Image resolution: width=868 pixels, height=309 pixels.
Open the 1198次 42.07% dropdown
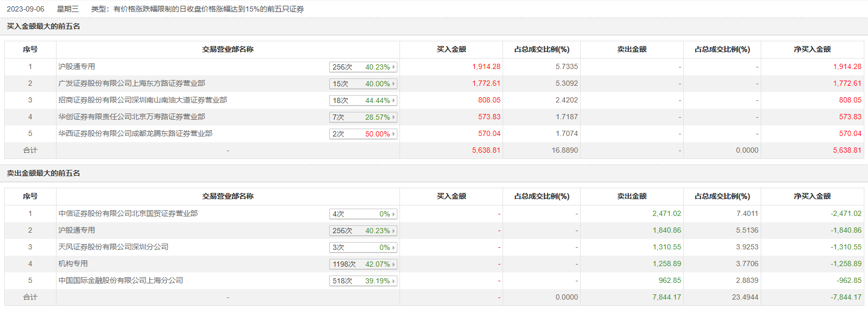click(x=363, y=264)
